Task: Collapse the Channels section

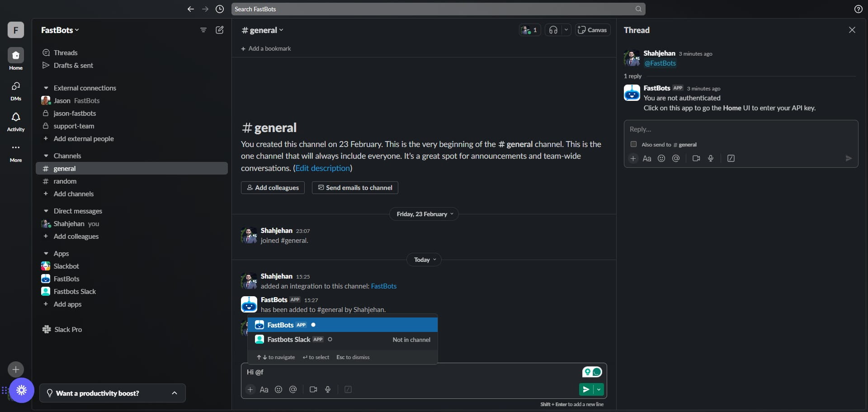Action: point(46,156)
